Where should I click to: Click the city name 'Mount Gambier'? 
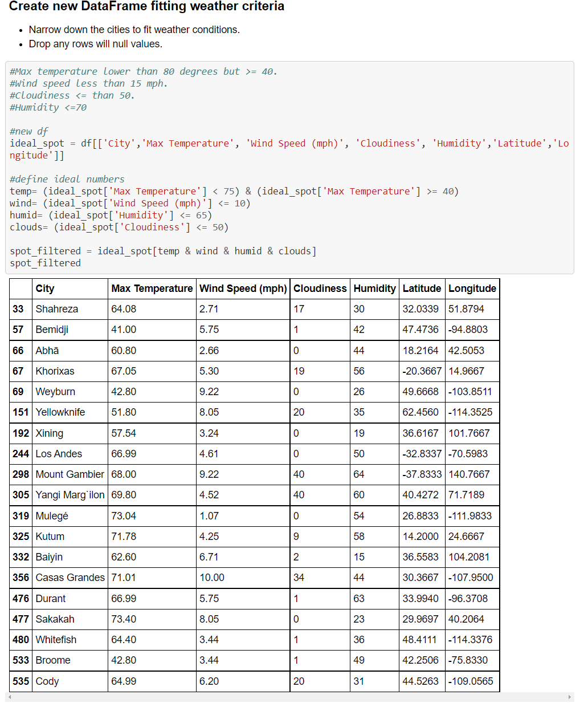(70, 474)
